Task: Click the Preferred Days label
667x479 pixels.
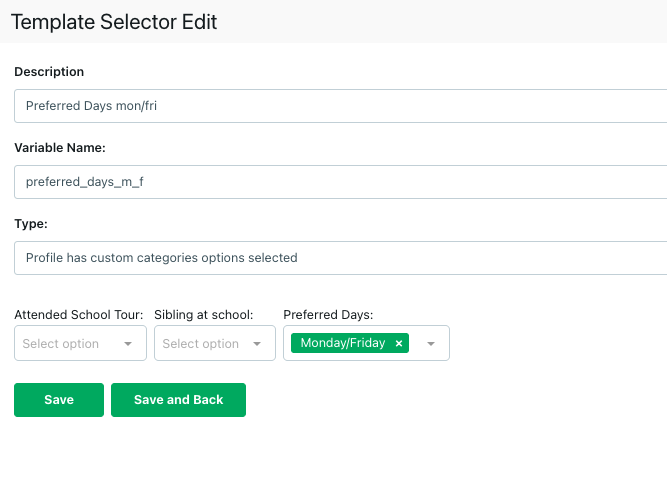Action: [x=328, y=314]
